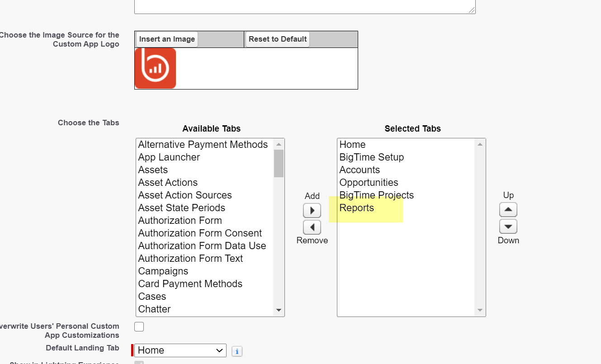Click the Add right-arrow button

(312, 211)
